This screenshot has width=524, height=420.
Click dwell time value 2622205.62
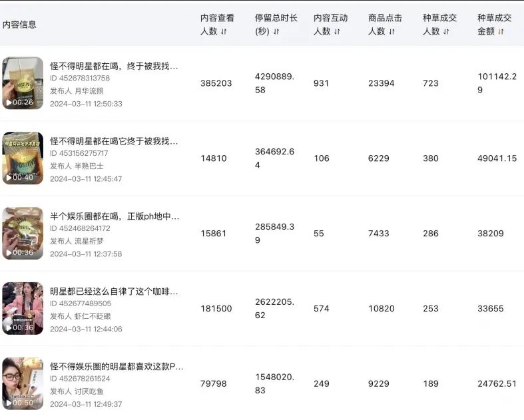(275, 308)
